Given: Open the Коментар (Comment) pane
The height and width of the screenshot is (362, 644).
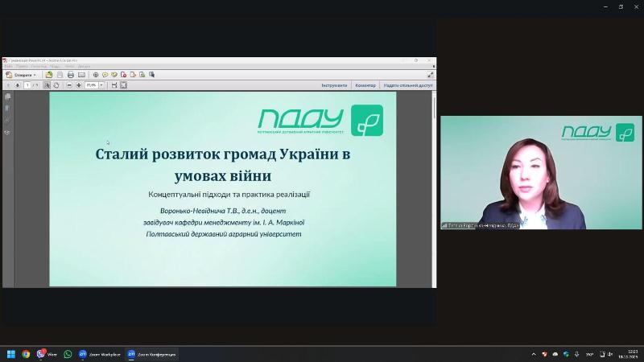Looking at the screenshot, I should [x=365, y=85].
